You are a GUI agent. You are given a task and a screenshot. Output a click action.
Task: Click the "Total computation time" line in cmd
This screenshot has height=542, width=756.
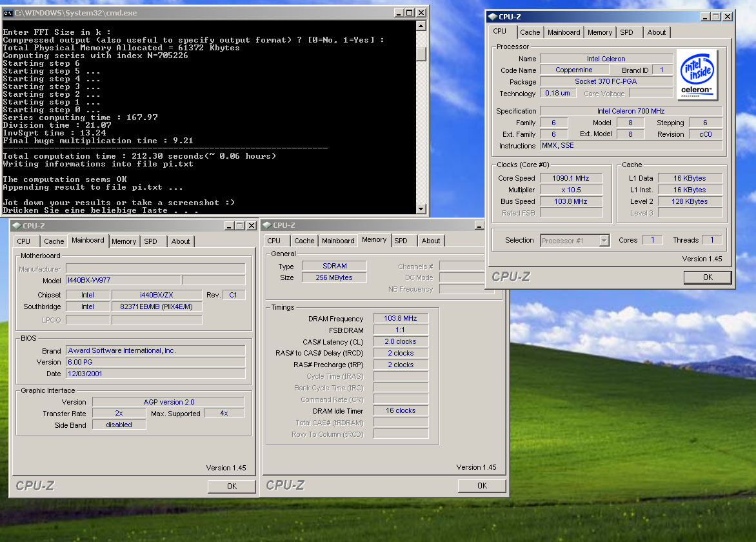pos(139,156)
